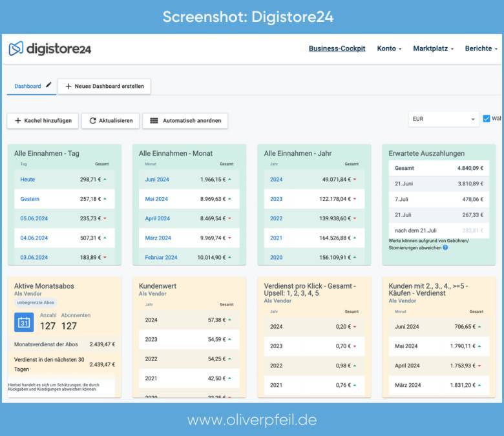Click the unbegrenzte Abos tag
The height and width of the screenshot is (436, 504).
click(x=36, y=302)
